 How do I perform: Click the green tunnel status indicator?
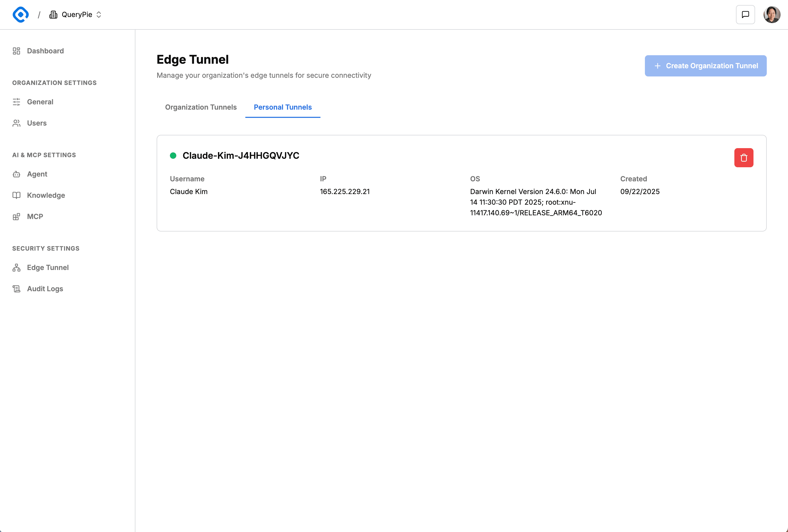[x=173, y=156]
